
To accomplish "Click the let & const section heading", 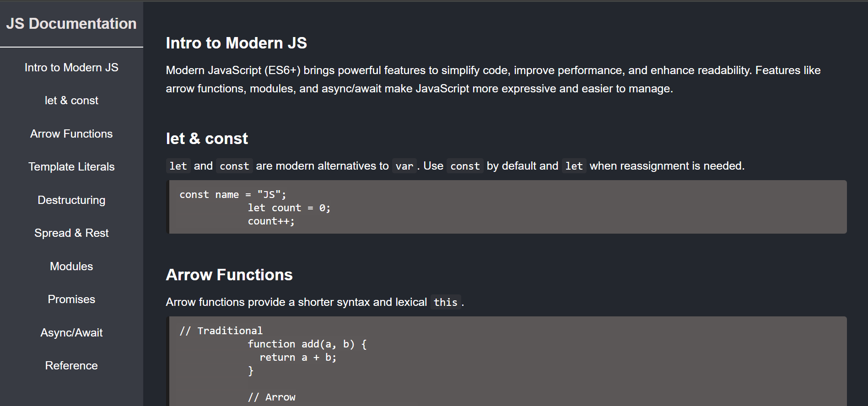I will coord(207,139).
